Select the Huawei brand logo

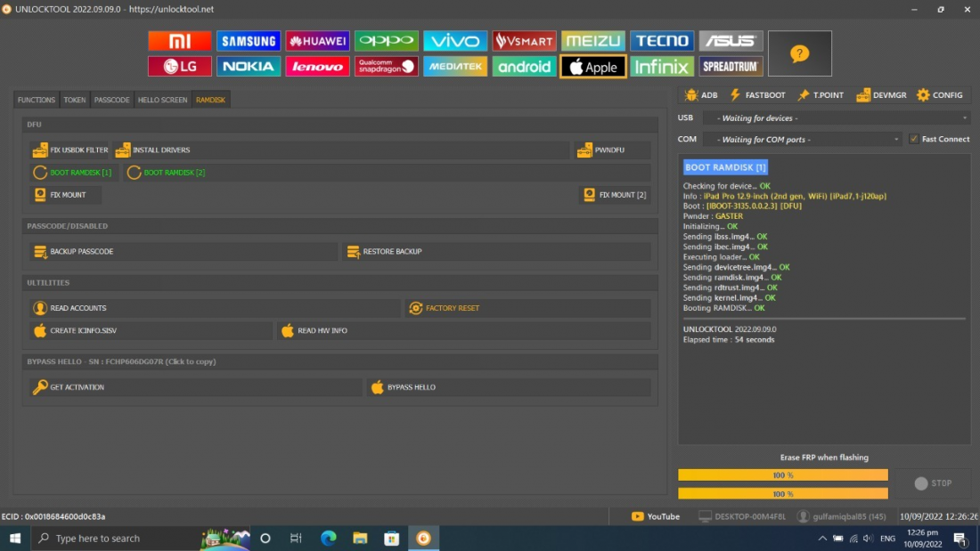pos(317,41)
